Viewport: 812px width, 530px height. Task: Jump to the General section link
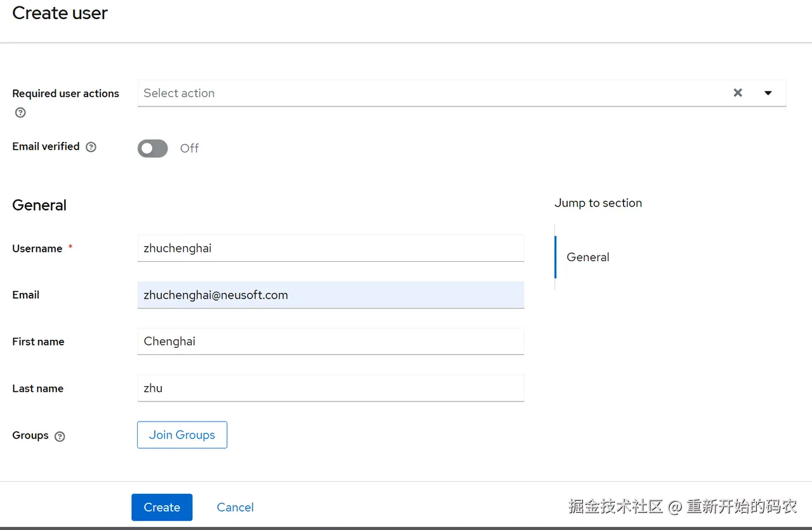coord(588,257)
